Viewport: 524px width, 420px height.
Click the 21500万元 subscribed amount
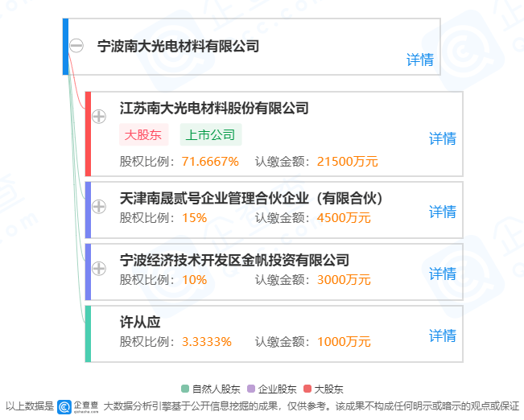pos(347,162)
